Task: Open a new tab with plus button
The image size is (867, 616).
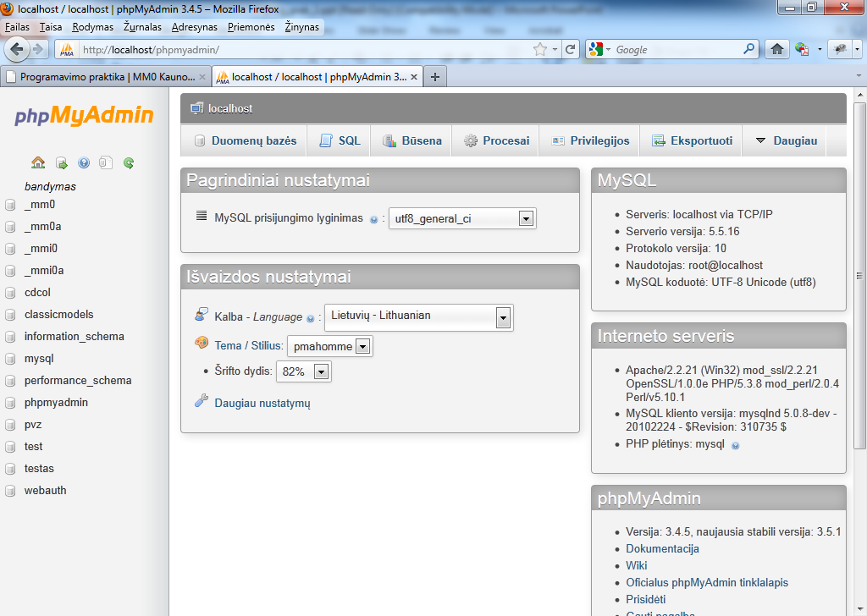Action: coord(435,77)
